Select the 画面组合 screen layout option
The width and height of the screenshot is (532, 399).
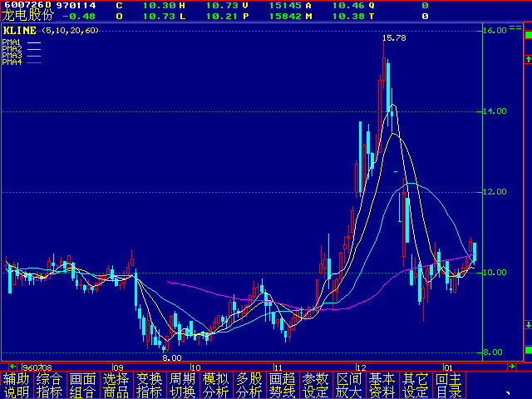coord(83,385)
